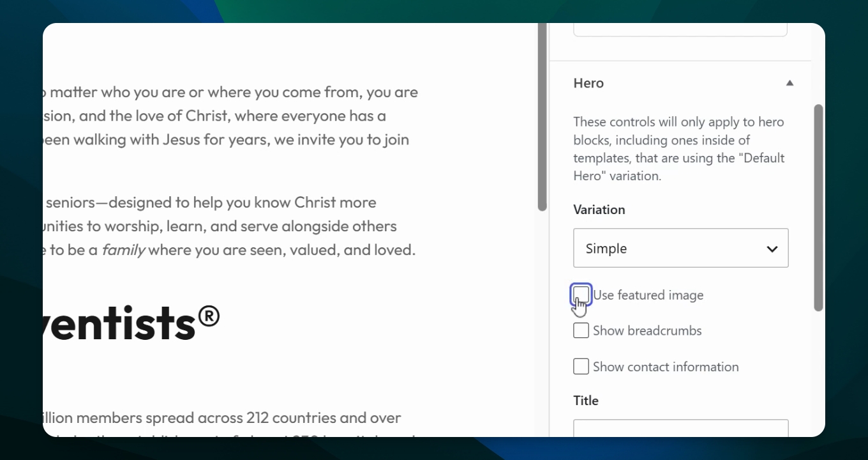This screenshot has height=460, width=868.
Task: Click the italic word "family" in the paragraph
Action: click(123, 250)
